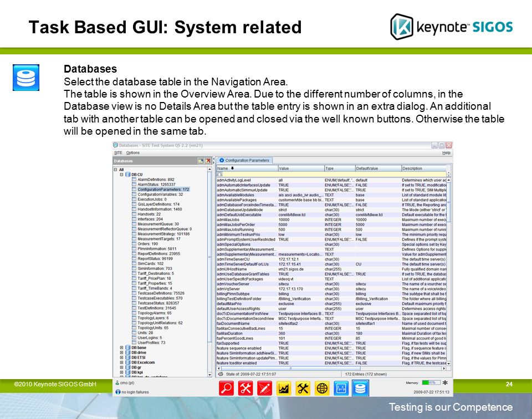
Task: Click the garbage collection asterisk icon near Memory
Action: (445, 383)
